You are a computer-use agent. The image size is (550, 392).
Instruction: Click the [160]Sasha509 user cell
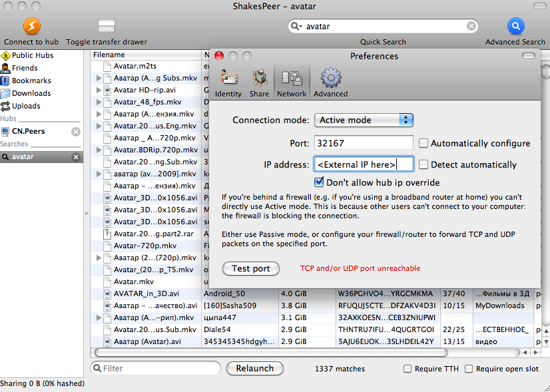click(x=240, y=305)
